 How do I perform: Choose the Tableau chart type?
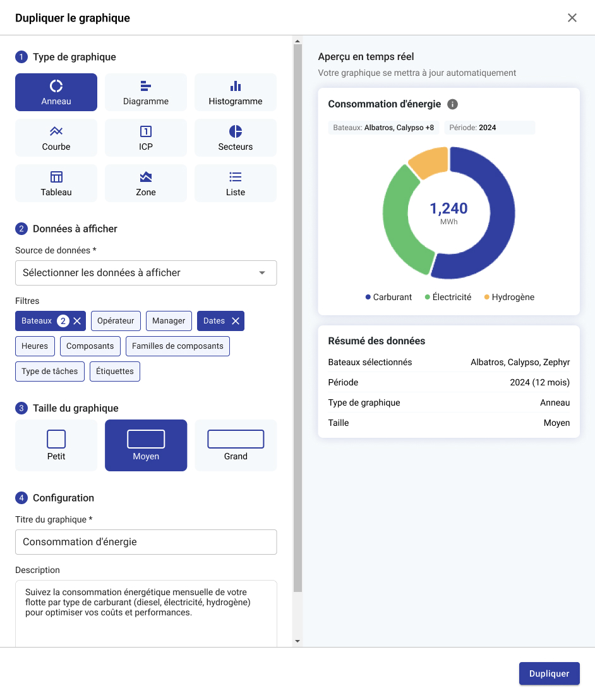pyautogui.click(x=56, y=183)
